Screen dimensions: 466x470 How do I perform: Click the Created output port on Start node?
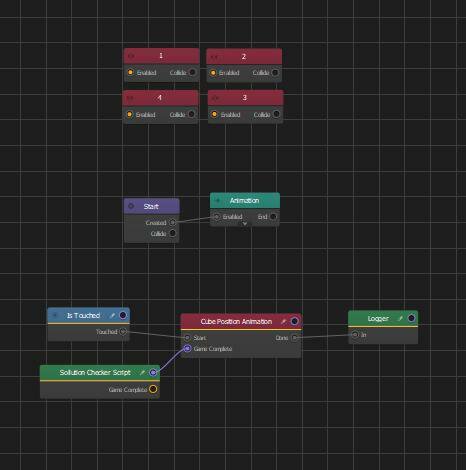pos(172,222)
